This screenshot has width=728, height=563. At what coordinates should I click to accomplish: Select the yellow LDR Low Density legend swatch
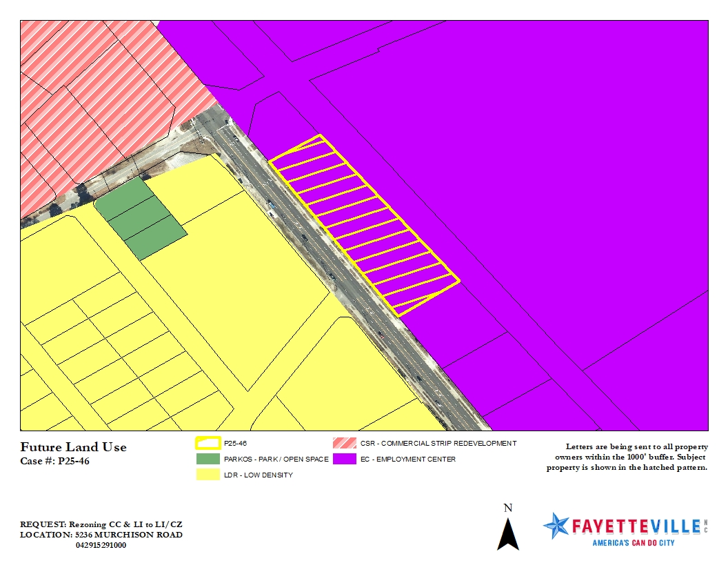point(208,475)
